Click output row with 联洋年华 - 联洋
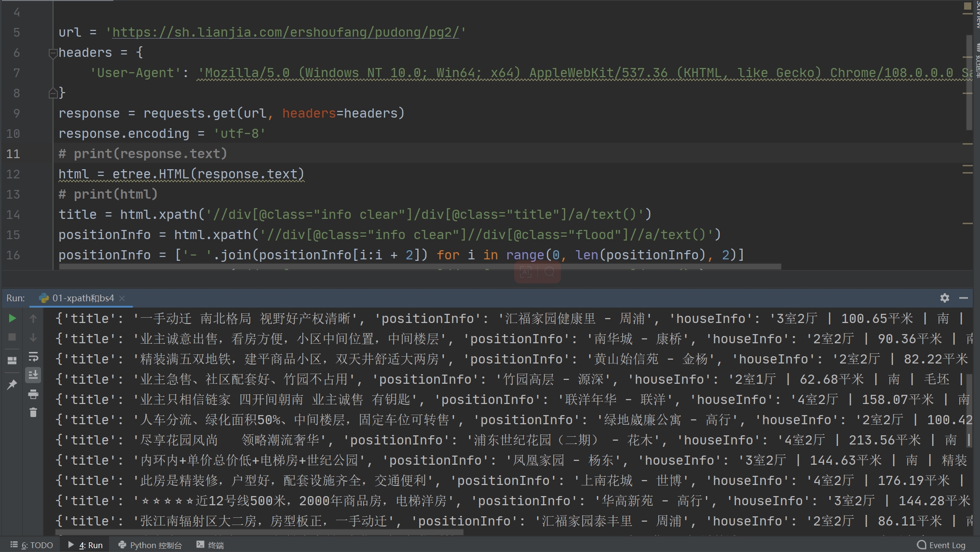Viewport: 980px width, 552px height. pos(513,400)
